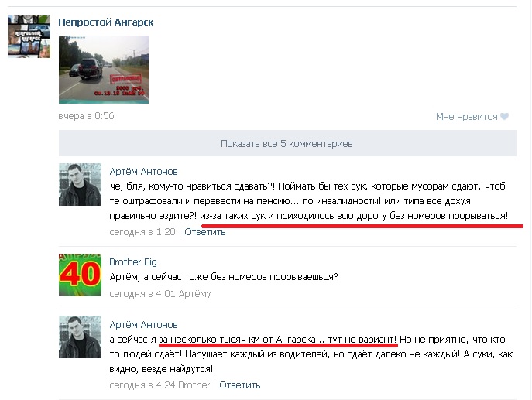The image size is (532, 400).
Task: Open Артём Антонов's name in the last comment
Action: (143, 324)
